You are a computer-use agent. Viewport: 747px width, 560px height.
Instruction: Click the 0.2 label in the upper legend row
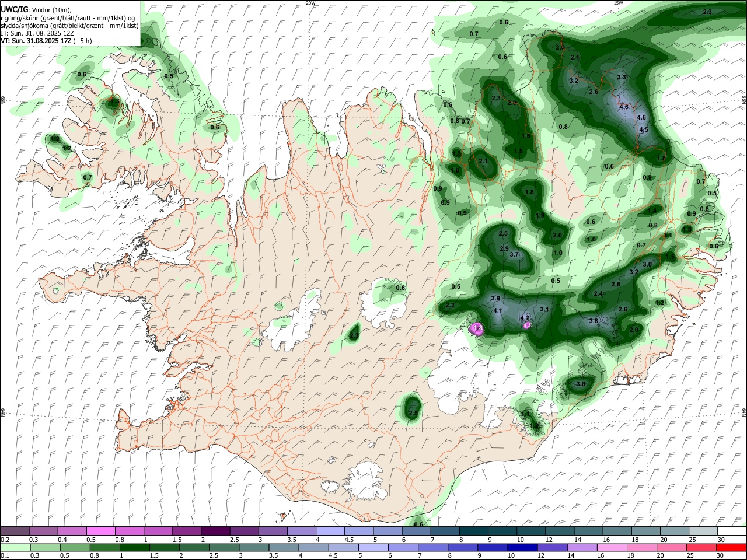coord(5,540)
